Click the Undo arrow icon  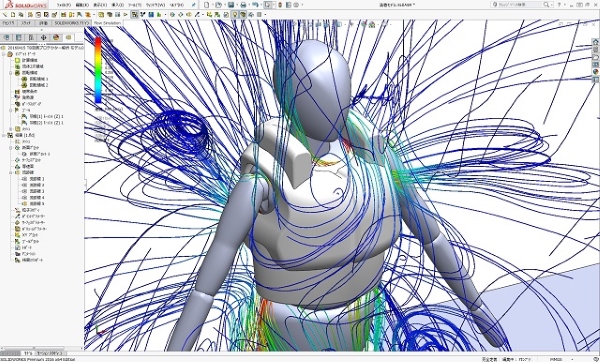pos(255,5)
